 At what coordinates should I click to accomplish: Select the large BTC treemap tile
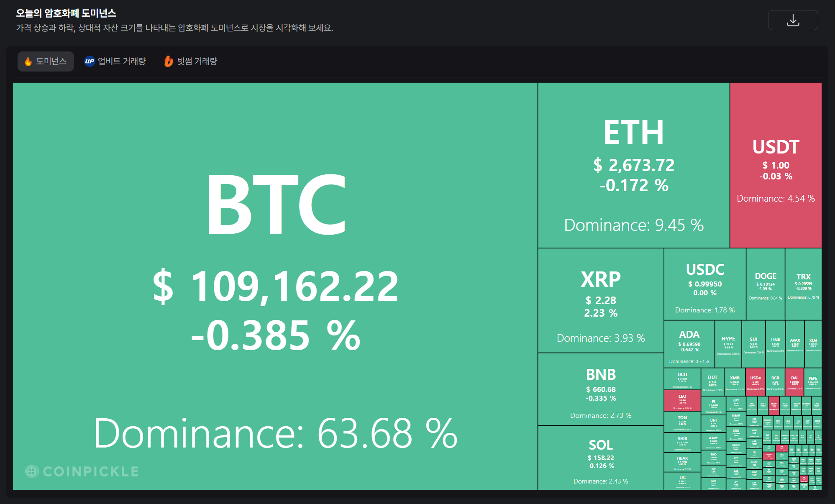[275, 286]
